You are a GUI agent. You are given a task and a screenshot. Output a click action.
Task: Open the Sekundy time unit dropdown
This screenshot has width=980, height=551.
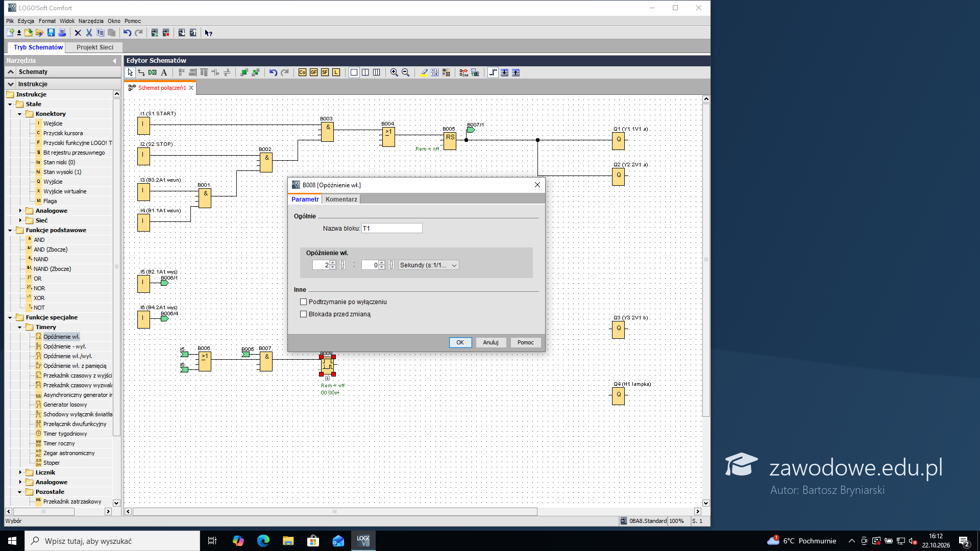point(428,265)
